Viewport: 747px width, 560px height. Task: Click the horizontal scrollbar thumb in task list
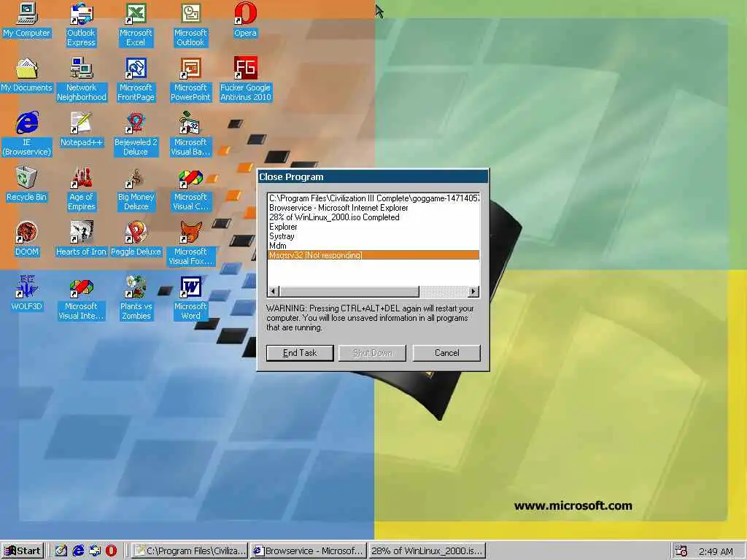[349, 291]
